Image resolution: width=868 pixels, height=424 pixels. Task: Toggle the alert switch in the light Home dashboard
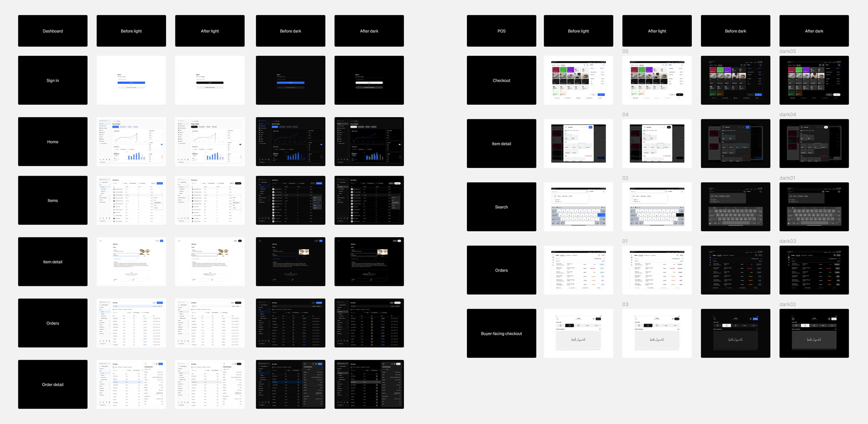point(162,145)
